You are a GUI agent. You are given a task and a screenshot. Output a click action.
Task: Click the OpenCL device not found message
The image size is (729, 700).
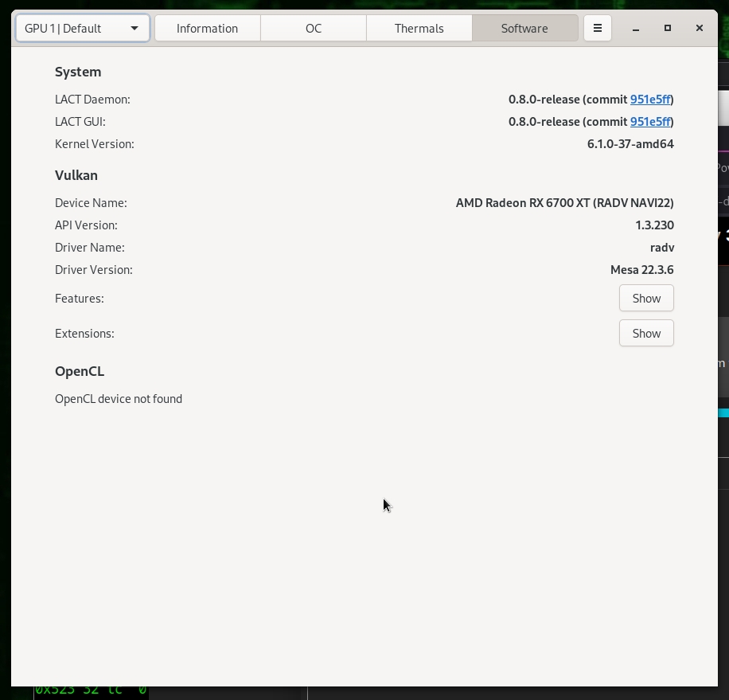119,399
